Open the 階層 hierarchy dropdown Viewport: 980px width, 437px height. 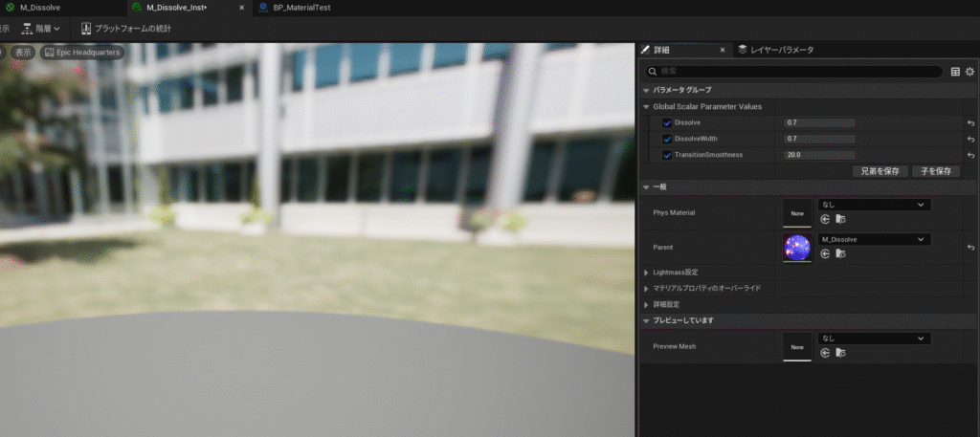coord(41,29)
